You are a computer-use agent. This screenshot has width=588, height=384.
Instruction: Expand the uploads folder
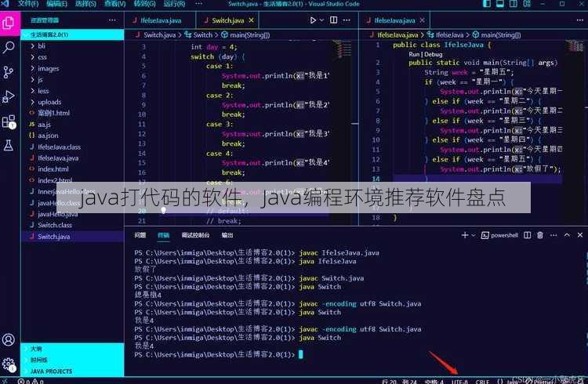click(72, 102)
